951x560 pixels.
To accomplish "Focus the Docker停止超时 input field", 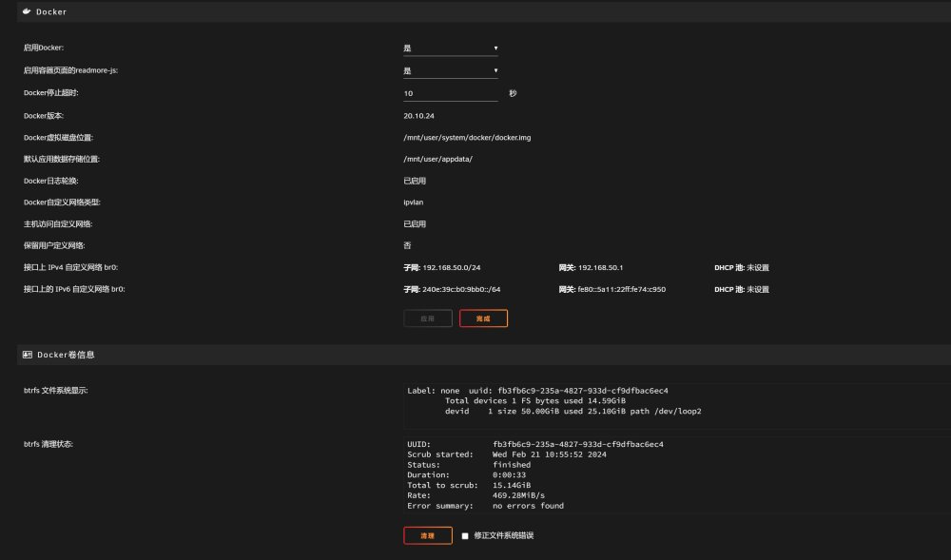I will click(x=451, y=93).
